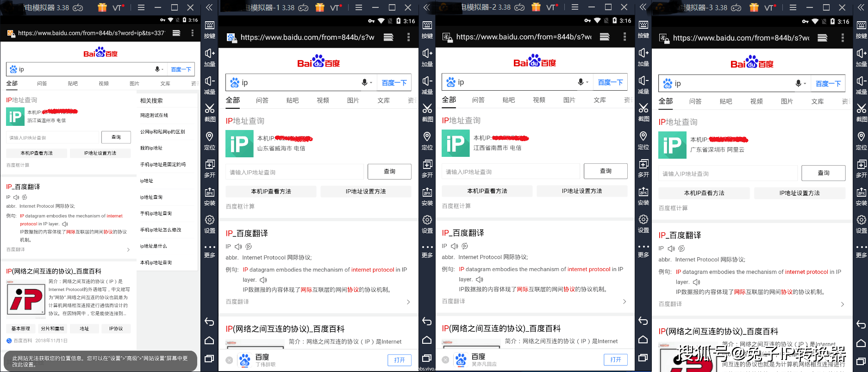Expand 百度翻译 chevron in first emulator

click(x=128, y=250)
